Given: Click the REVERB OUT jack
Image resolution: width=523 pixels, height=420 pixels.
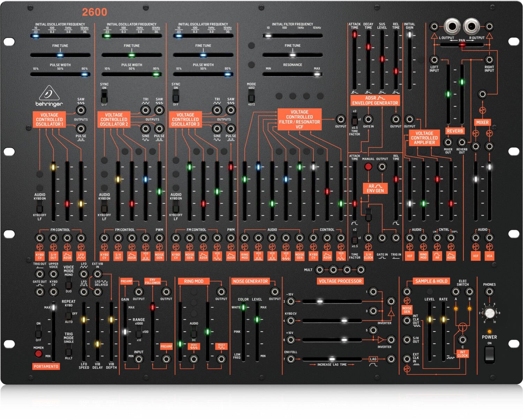Looking at the screenshot, I should click(462, 142).
